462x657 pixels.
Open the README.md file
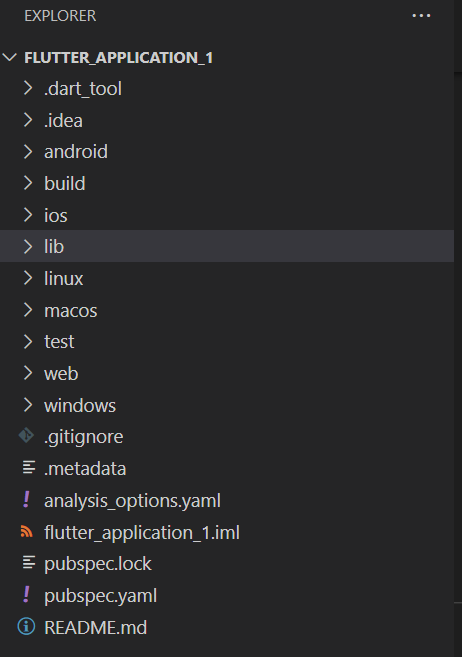point(227,627)
